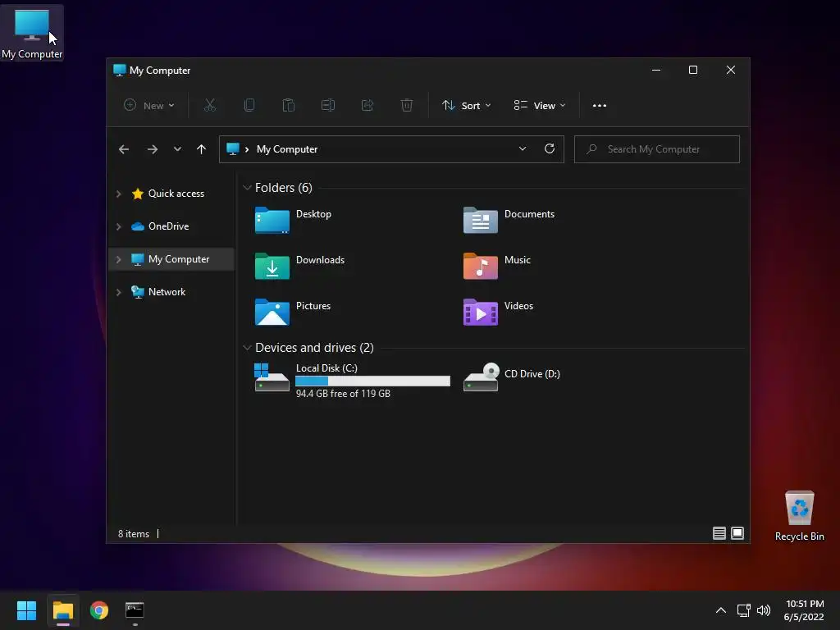Click My Computer in the address bar
The width and height of the screenshot is (840, 630).
click(287, 149)
